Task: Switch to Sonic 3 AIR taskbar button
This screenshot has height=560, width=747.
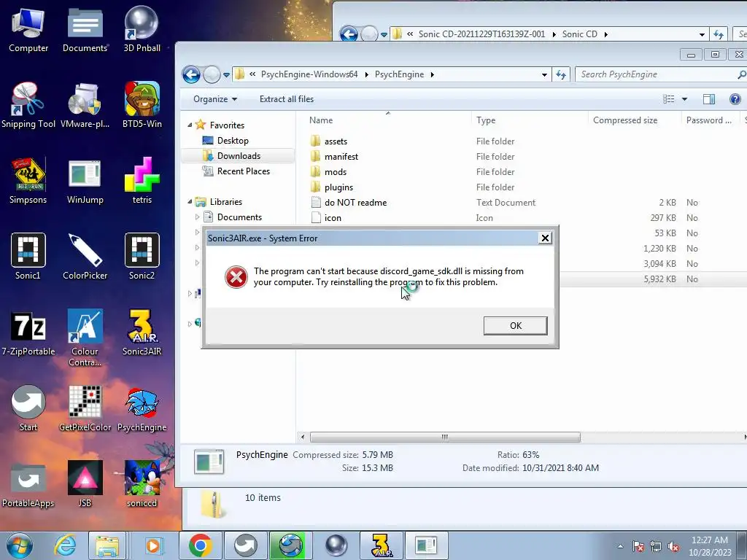Action: click(382, 545)
